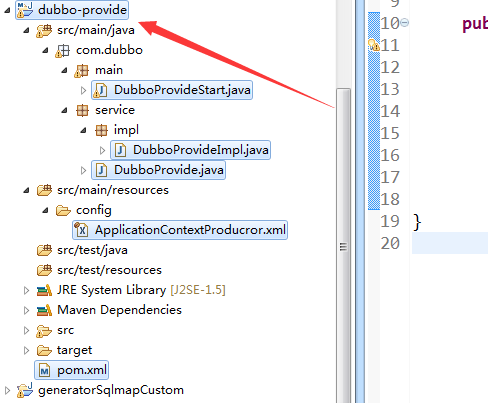Click the src/main/java source folder icon
Viewport: 488px width, 403px height.
click(44, 30)
